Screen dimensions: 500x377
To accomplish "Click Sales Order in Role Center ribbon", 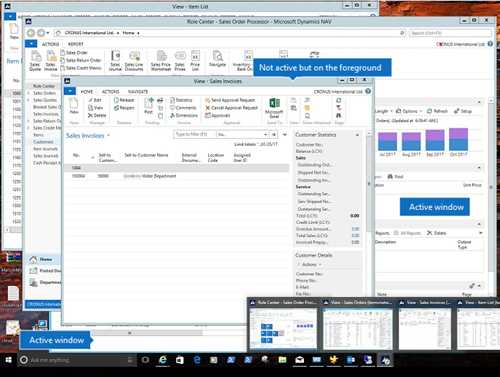I will [74, 53].
